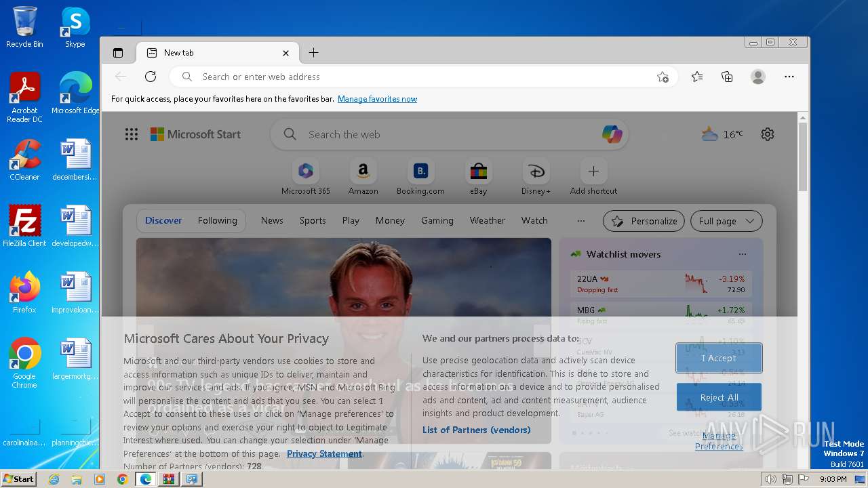This screenshot has width=868, height=488.
Task: Switch to the Gaming feed tab
Action: pos(437,220)
